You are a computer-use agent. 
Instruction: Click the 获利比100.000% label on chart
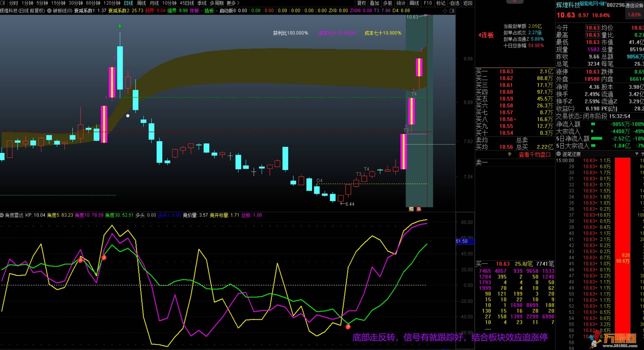[290, 33]
